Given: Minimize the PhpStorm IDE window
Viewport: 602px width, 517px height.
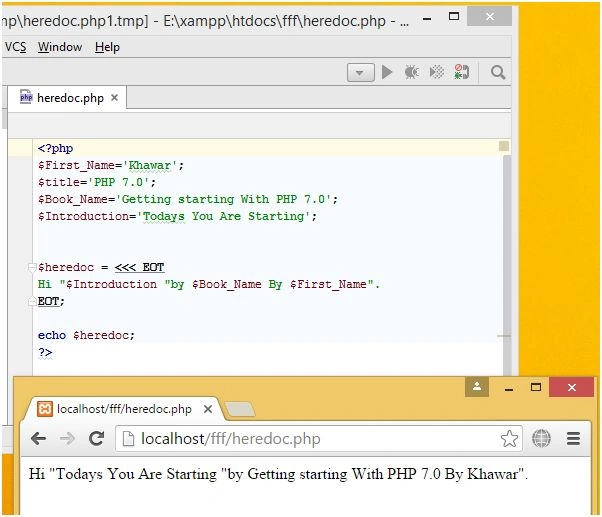Looking at the screenshot, I should (427, 18).
